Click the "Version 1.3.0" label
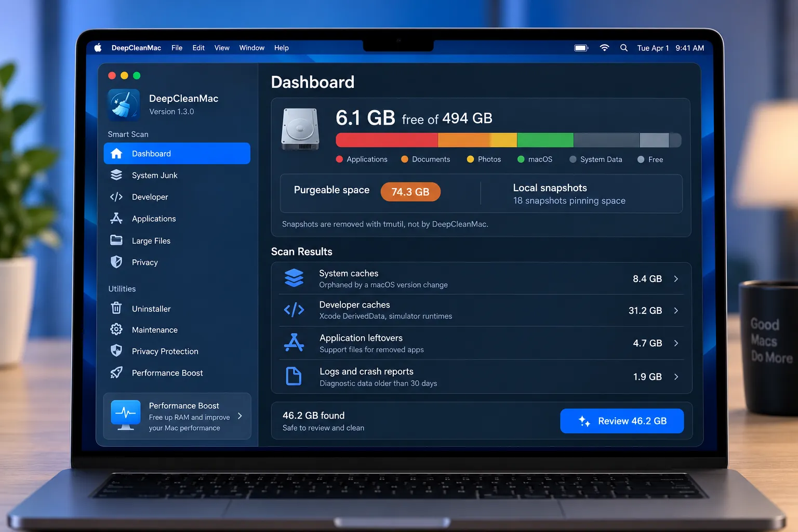Viewport: 798px width, 532px height. [171, 112]
